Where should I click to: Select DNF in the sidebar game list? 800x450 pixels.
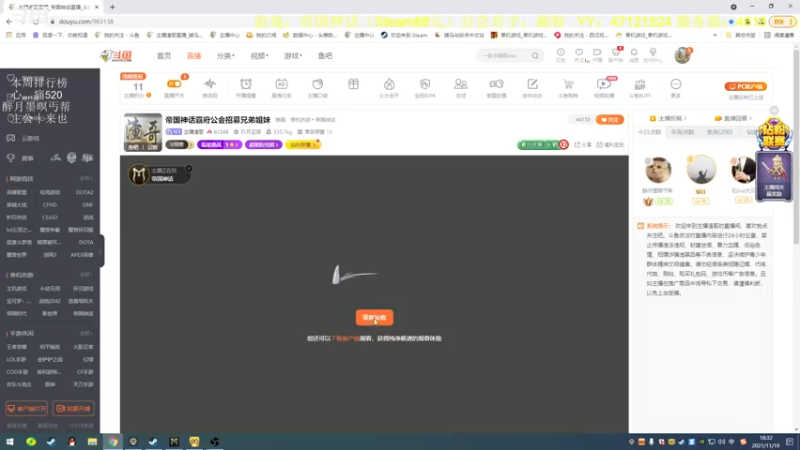coord(88,205)
